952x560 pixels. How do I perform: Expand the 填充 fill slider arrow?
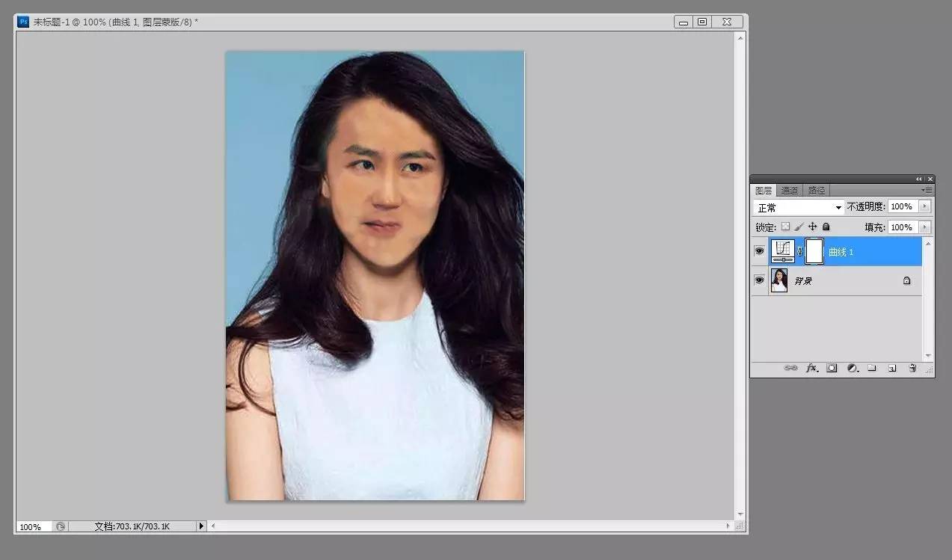pos(925,227)
